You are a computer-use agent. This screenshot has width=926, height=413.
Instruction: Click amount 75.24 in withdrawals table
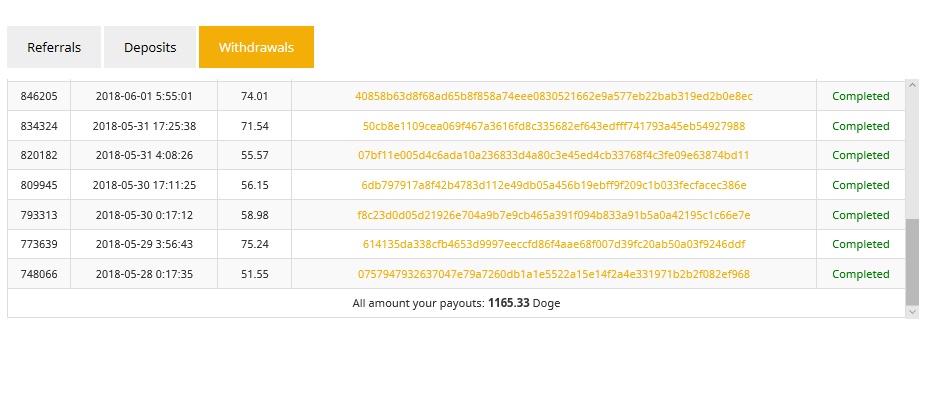pyautogui.click(x=255, y=244)
